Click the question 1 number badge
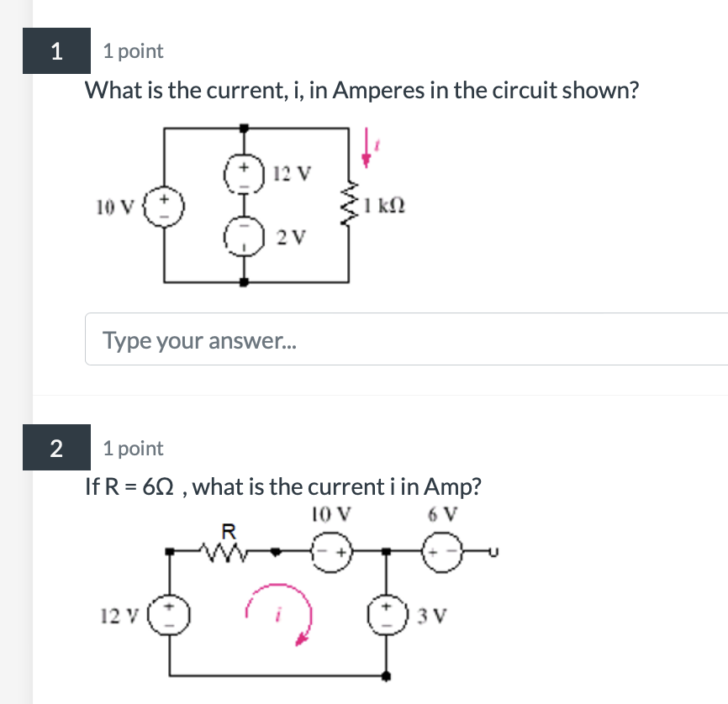The height and width of the screenshot is (704, 728). [55, 50]
